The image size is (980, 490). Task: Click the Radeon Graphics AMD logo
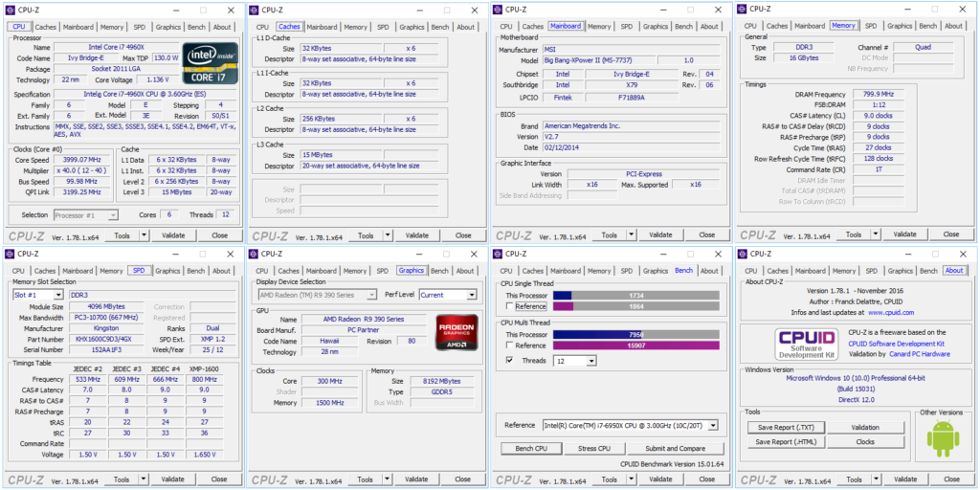point(457,331)
